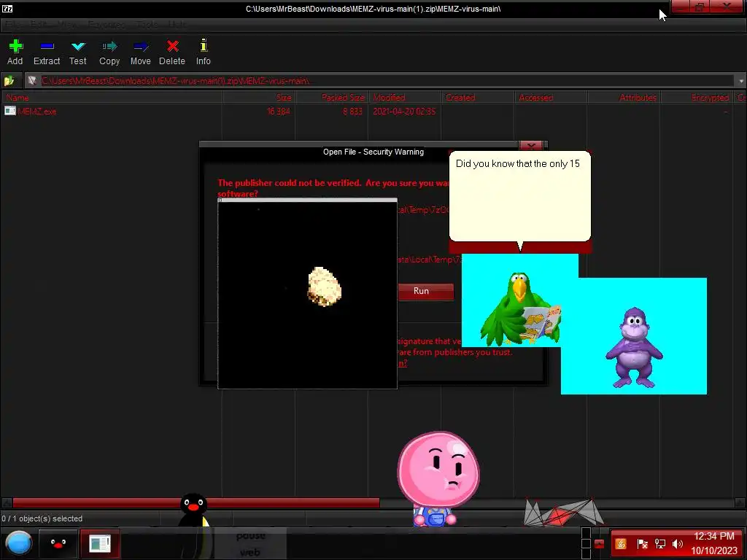
Task: Click the green parrot assistant
Action: pyautogui.click(x=519, y=308)
